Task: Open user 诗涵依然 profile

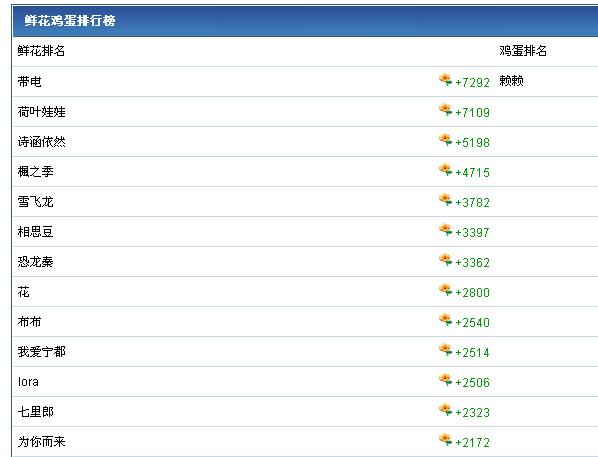Action: coord(42,142)
